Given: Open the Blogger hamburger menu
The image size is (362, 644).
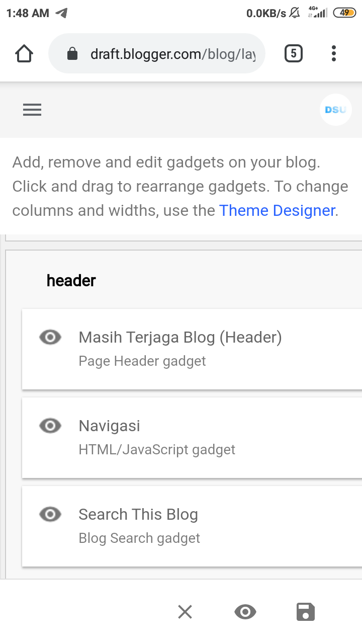Looking at the screenshot, I should click(x=32, y=110).
